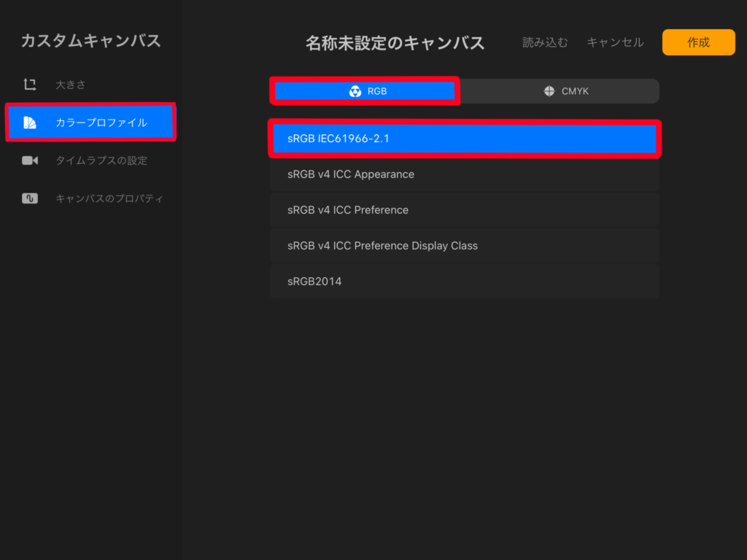
Task: Edit the 名称未設定のキャンバス canvas title
Action: tap(395, 43)
